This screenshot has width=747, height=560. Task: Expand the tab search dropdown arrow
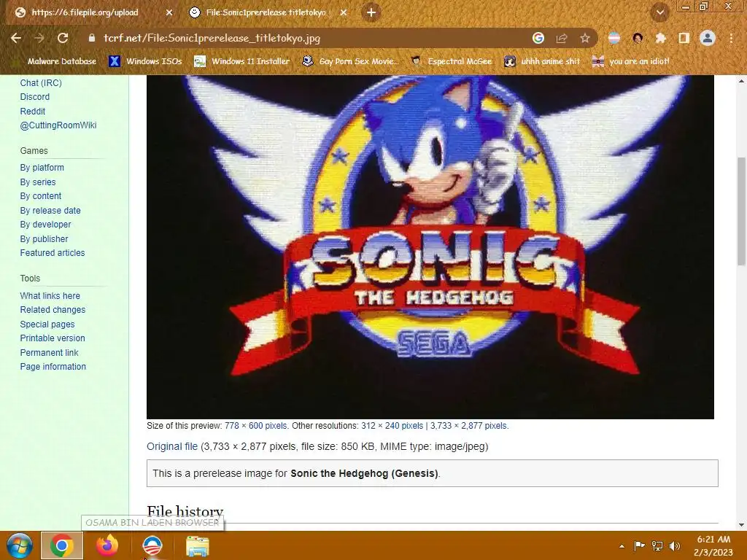(x=660, y=12)
